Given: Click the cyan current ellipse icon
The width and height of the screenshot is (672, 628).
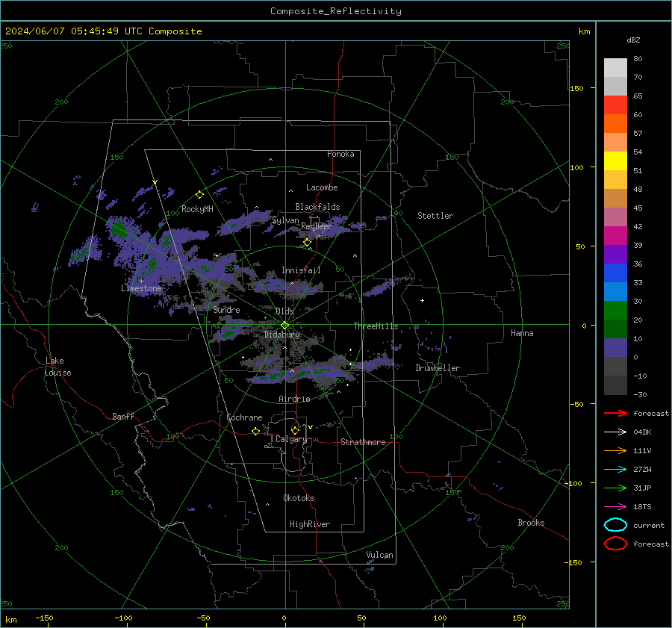Looking at the screenshot, I should [615, 525].
